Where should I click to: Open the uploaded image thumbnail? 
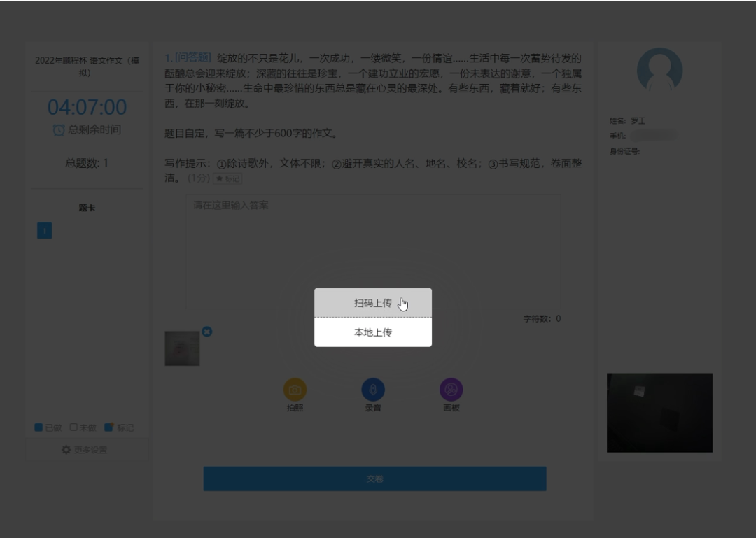pyautogui.click(x=182, y=348)
